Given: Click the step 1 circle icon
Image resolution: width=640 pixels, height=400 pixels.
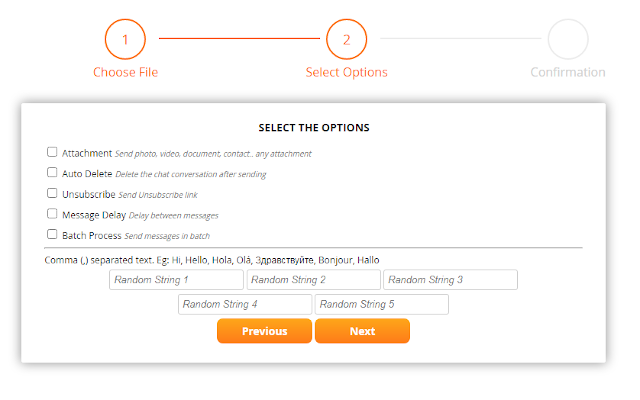Looking at the screenshot, I should point(125,40).
